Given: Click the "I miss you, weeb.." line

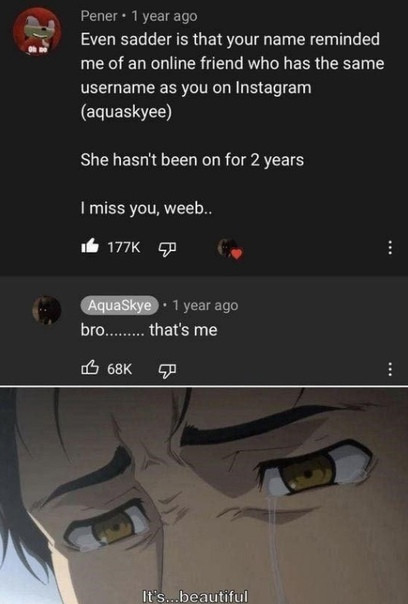Looking at the screenshot, I should coord(146,209).
